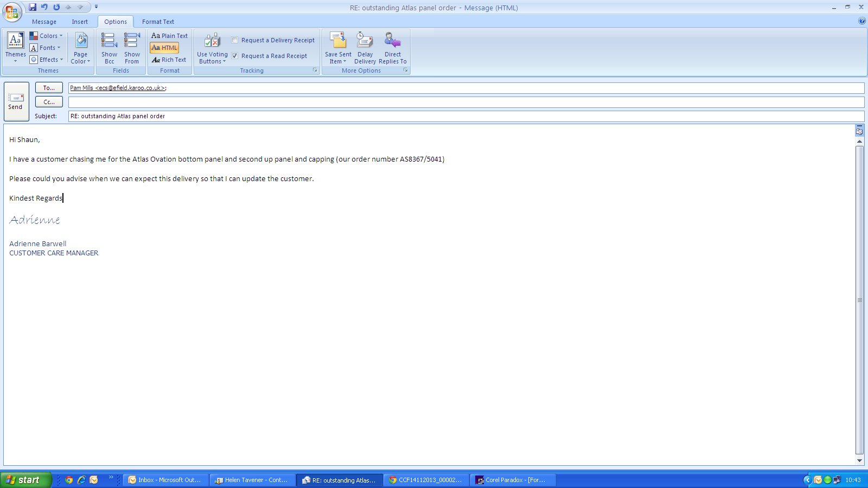868x488 pixels.
Task: Open the Page Color dropdown
Action: pyautogui.click(x=81, y=47)
